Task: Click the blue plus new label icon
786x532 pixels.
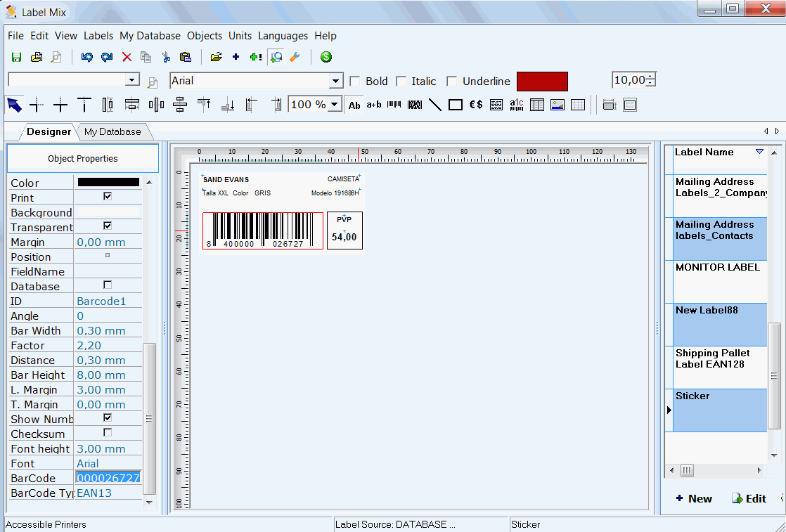Action: click(236, 57)
